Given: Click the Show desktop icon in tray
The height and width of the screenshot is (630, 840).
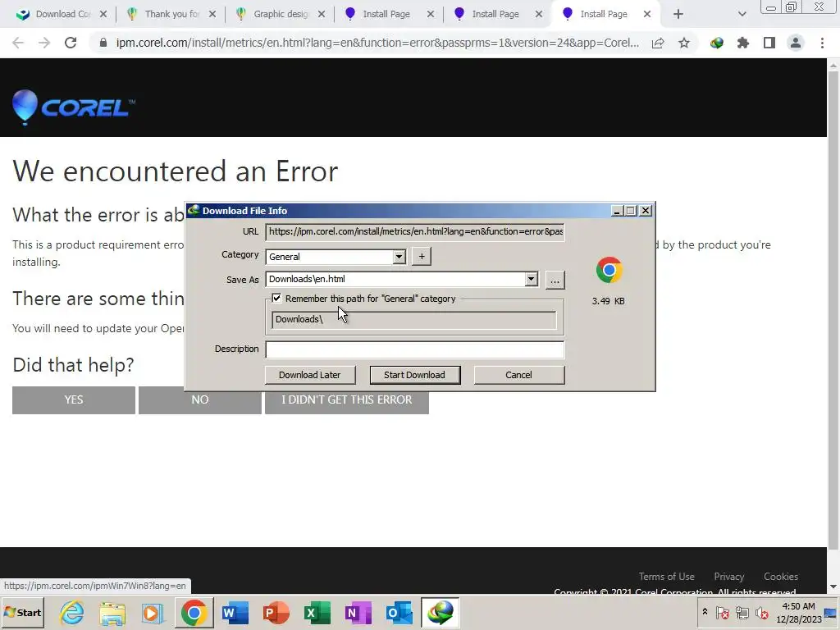Looking at the screenshot, I should click(832, 612).
